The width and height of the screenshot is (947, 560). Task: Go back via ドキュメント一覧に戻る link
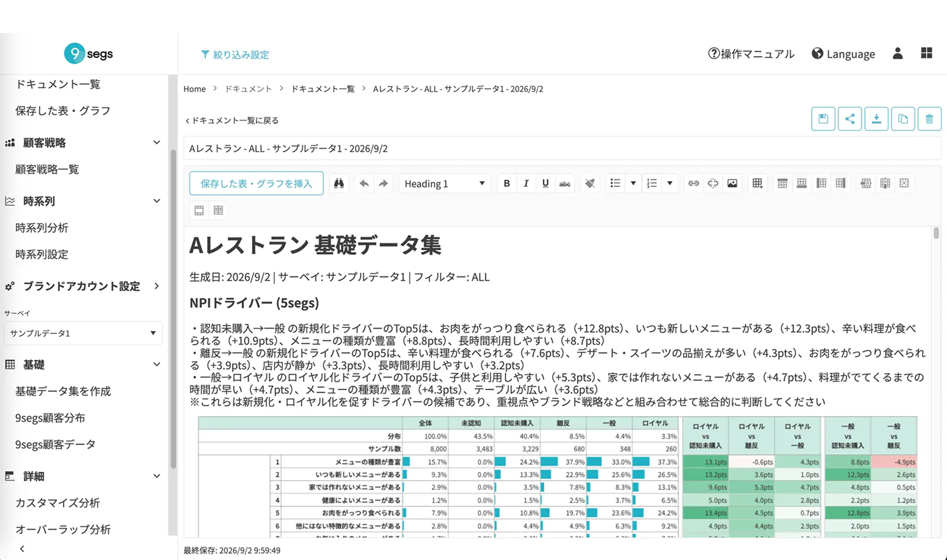232,120
